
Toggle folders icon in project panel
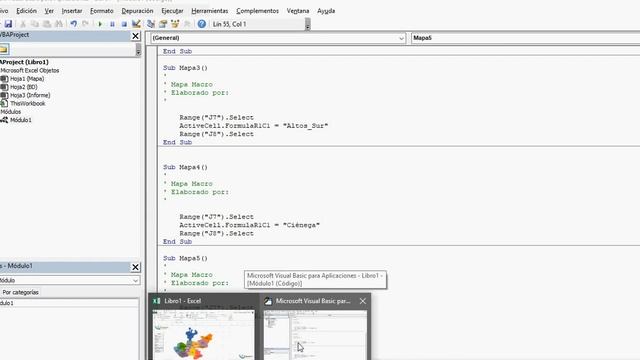tap(4, 49)
